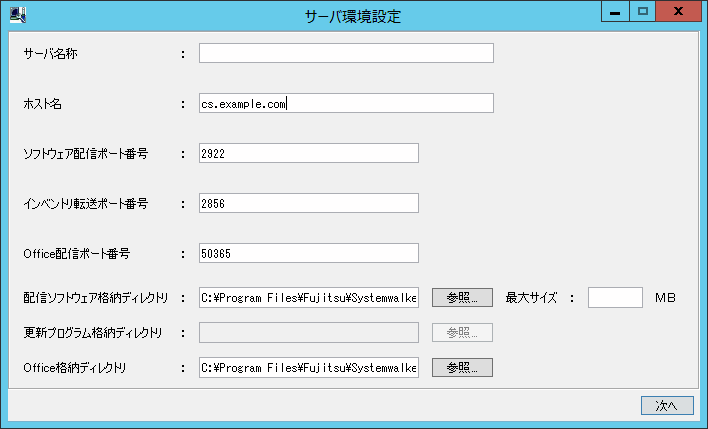Click the 次へ button
Image resolution: width=708 pixels, height=429 pixels.
(x=667, y=406)
